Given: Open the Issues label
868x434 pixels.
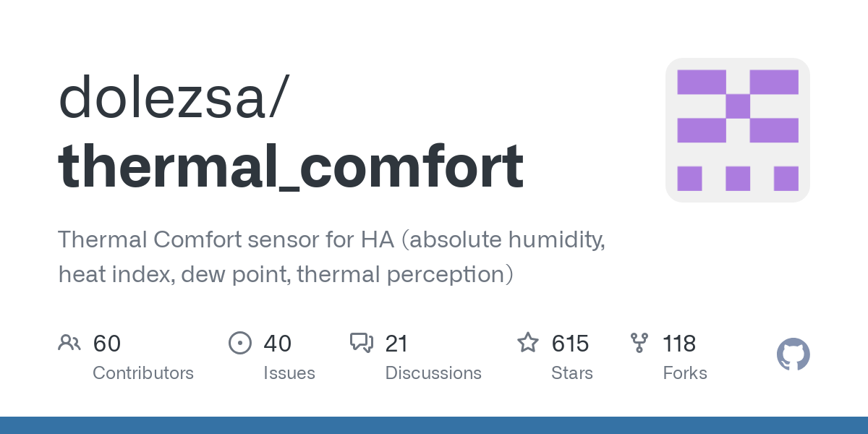Looking at the screenshot, I should click(289, 373).
